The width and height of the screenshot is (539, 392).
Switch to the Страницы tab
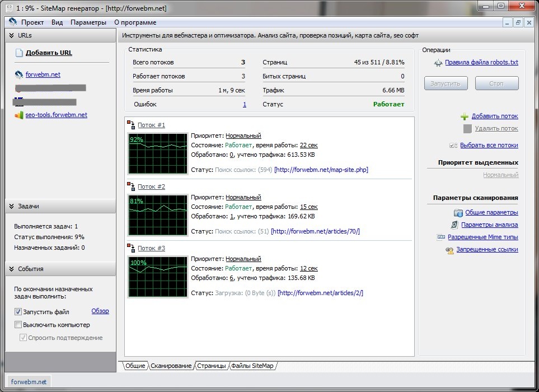click(212, 366)
